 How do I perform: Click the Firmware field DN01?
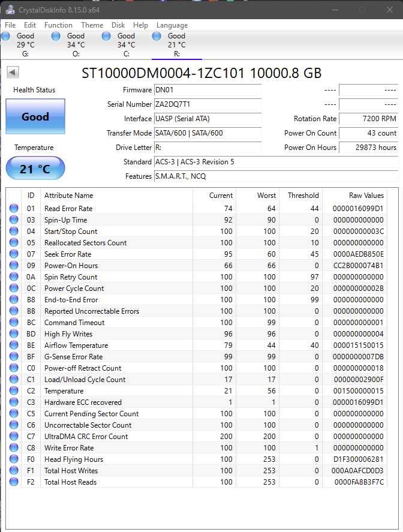pyautogui.click(x=207, y=90)
